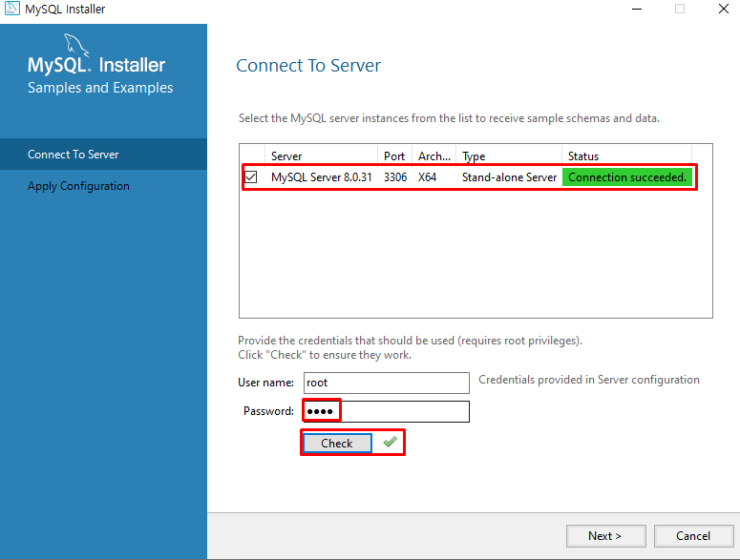Click the Port column header
The width and height of the screenshot is (740, 560).
(x=395, y=156)
